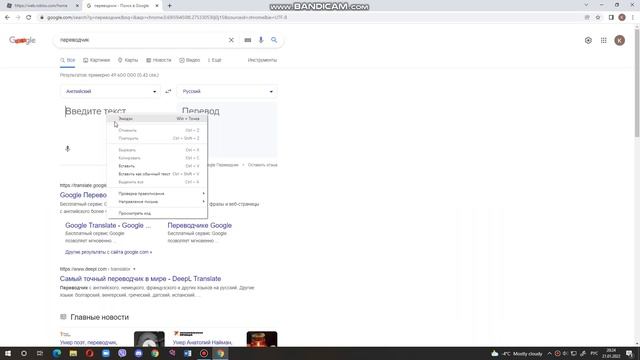
Task: Switch to Картинки search tab
Action: (x=97, y=60)
